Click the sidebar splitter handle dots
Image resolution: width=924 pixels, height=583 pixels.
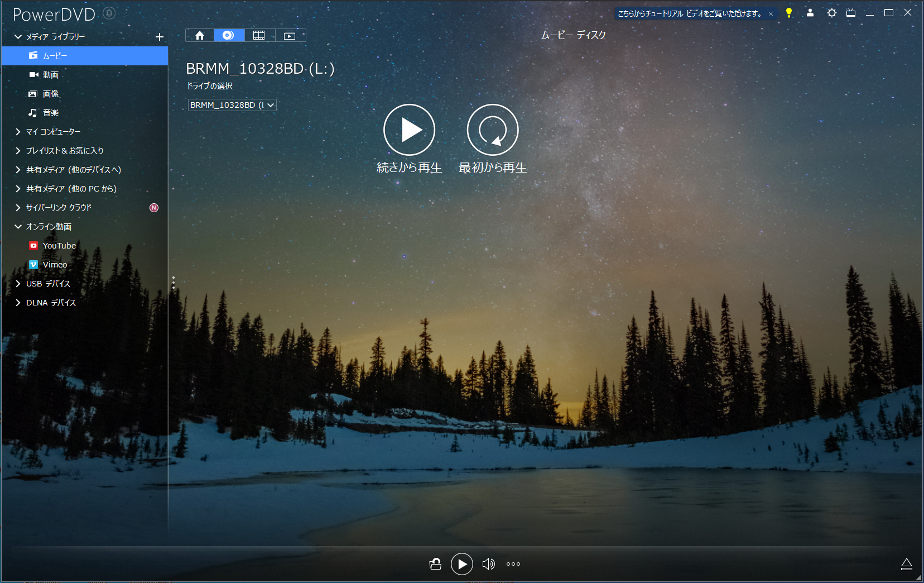(x=174, y=283)
